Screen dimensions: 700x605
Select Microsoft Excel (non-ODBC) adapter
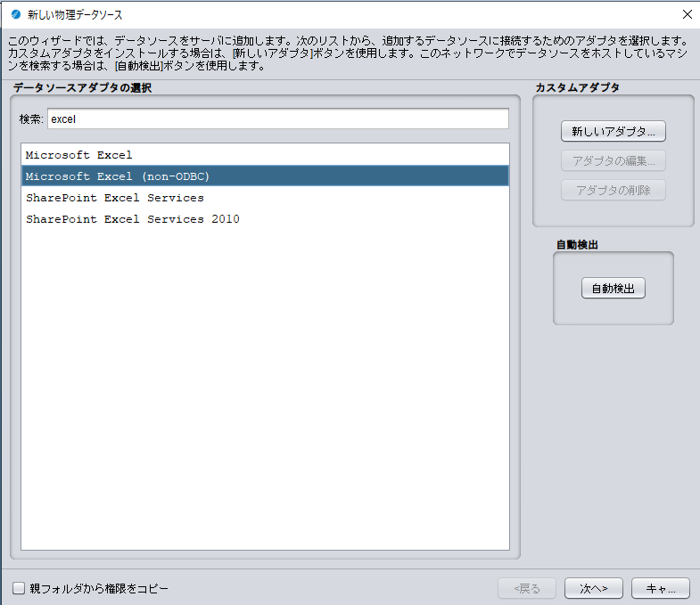click(x=265, y=176)
